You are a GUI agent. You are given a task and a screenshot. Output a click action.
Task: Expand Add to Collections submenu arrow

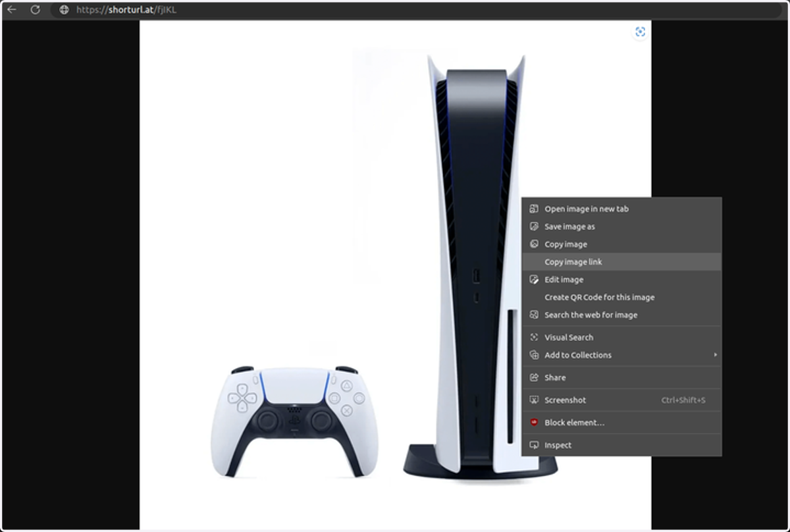pyautogui.click(x=715, y=355)
